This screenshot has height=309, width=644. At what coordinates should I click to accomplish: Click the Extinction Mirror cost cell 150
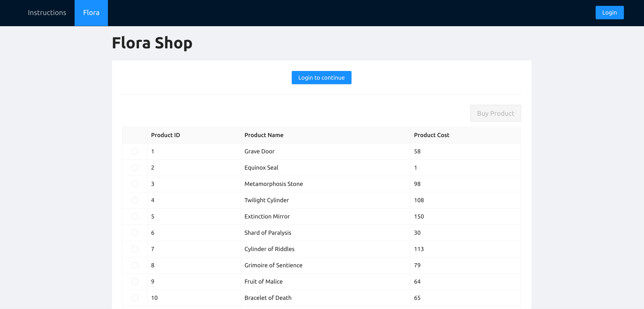(x=419, y=216)
